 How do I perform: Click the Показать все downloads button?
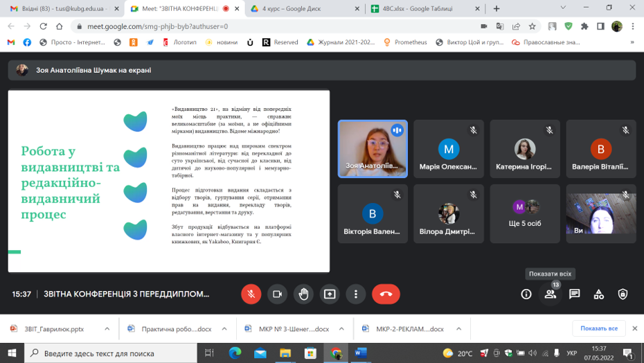(x=598, y=328)
